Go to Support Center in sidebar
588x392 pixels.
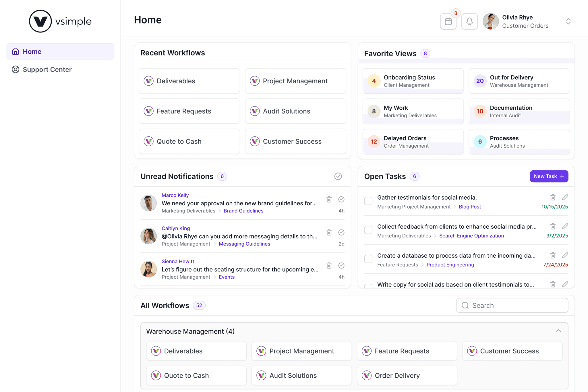tap(47, 69)
